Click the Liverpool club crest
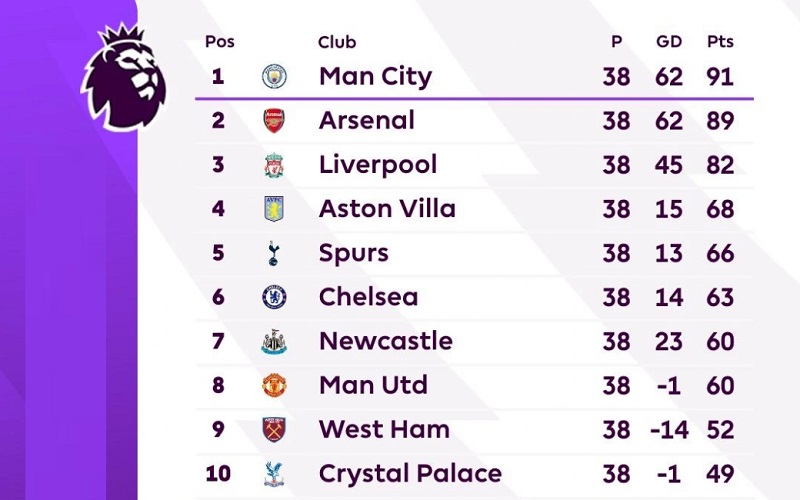Image resolution: width=800 pixels, height=500 pixels. (x=274, y=165)
